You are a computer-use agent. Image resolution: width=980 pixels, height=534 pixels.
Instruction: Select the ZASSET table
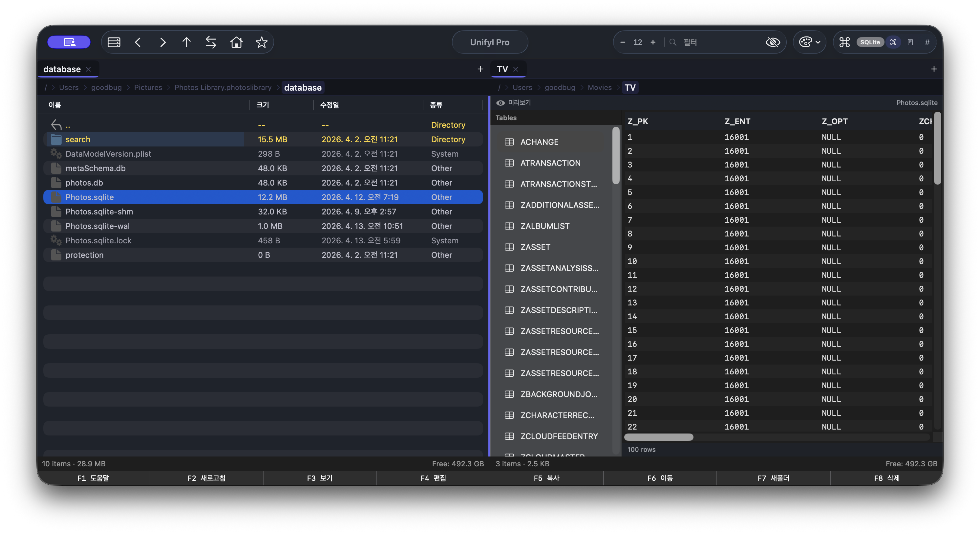[x=535, y=247]
